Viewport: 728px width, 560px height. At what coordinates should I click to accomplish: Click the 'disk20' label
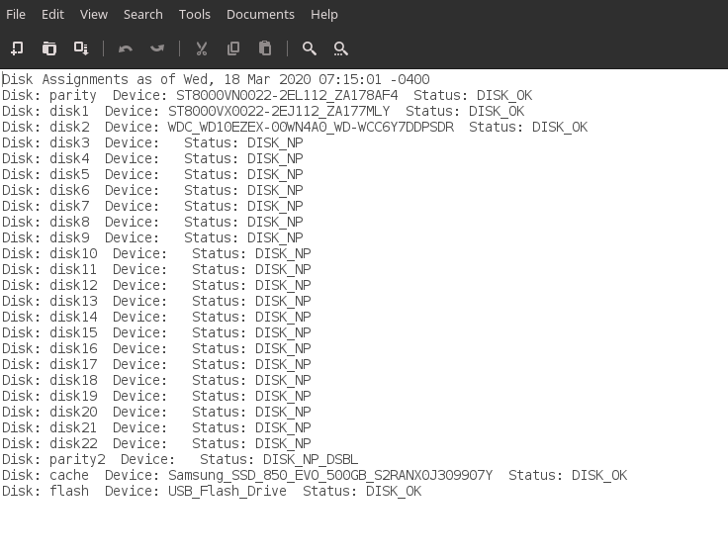(73, 411)
